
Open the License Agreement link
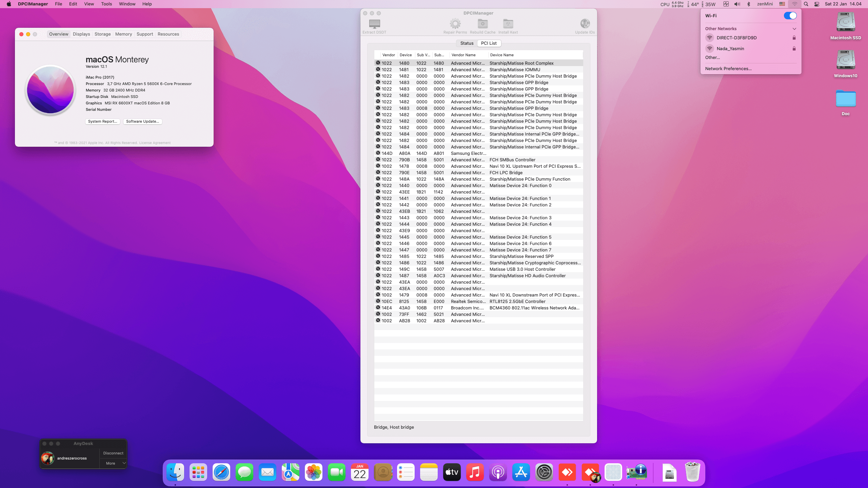pyautogui.click(x=155, y=143)
